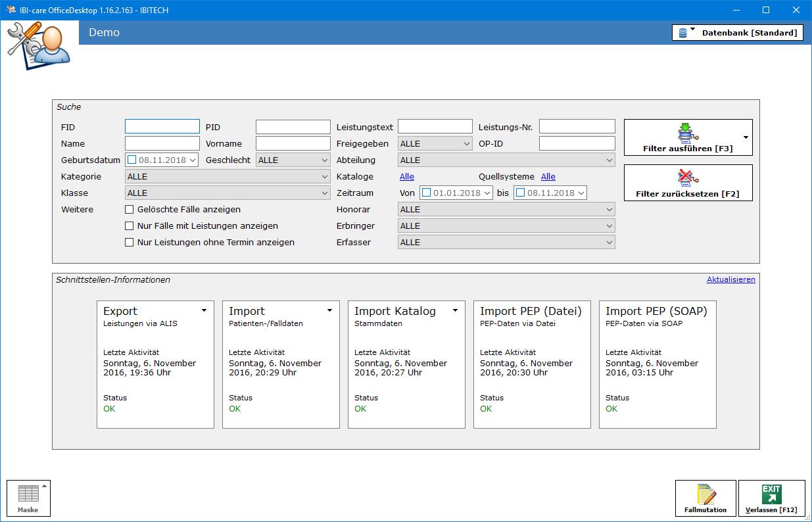The width and height of the screenshot is (812, 522).
Task: Open the Maske table view icon
Action: pos(28,494)
